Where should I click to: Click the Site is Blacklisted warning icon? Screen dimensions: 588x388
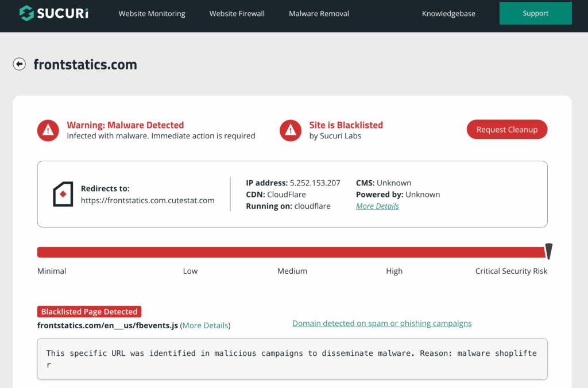click(291, 130)
